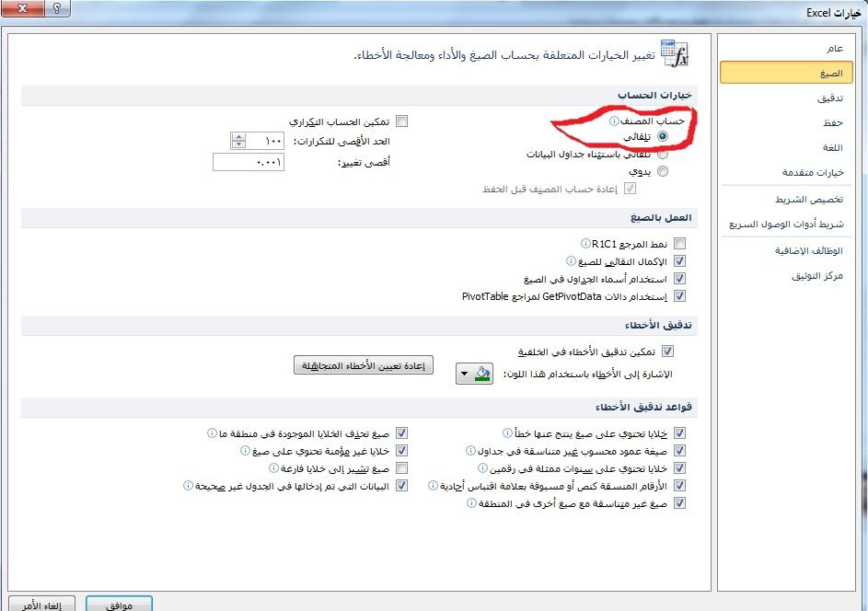Enable "صيغ تشير إلى خلايا فارغة" checkbox
The image size is (868, 611).
(x=402, y=468)
